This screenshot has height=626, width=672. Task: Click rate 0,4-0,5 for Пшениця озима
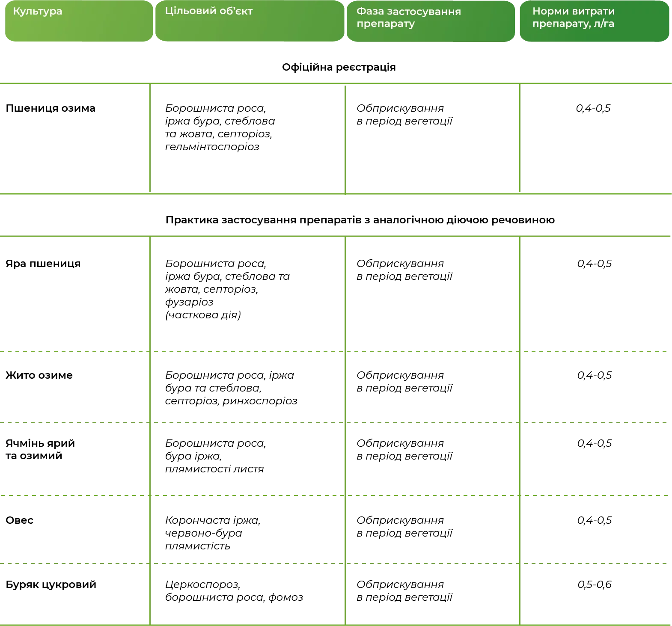[x=593, y=108]
